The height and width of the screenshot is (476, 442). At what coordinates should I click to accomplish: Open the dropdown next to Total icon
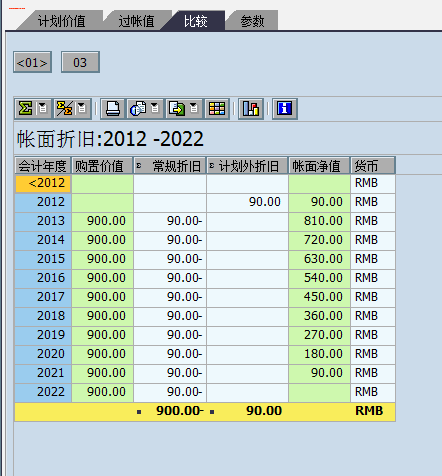click(x=43, y=109)
